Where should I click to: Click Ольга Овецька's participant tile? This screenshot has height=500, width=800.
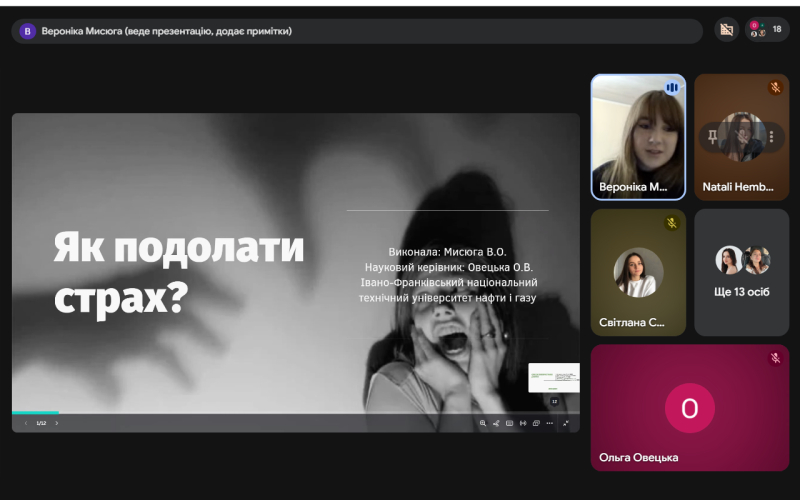point(689,407)
